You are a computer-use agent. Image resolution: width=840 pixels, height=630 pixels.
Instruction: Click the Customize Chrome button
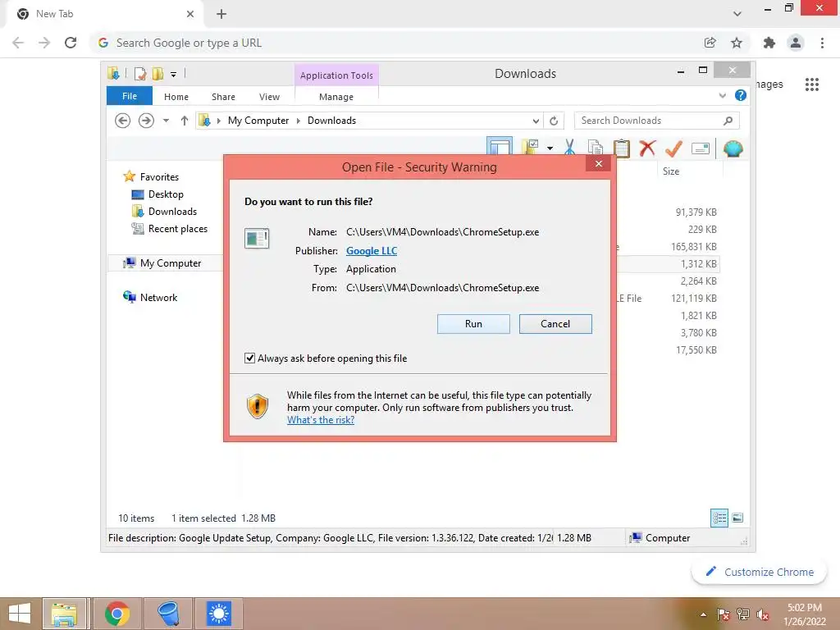pos(760,572)
